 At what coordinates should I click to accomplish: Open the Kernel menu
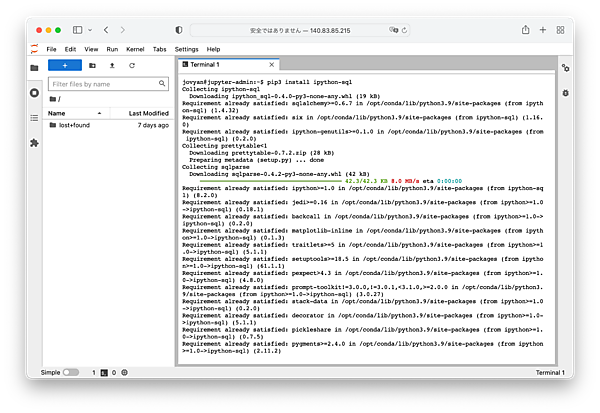tap(135, 48)
